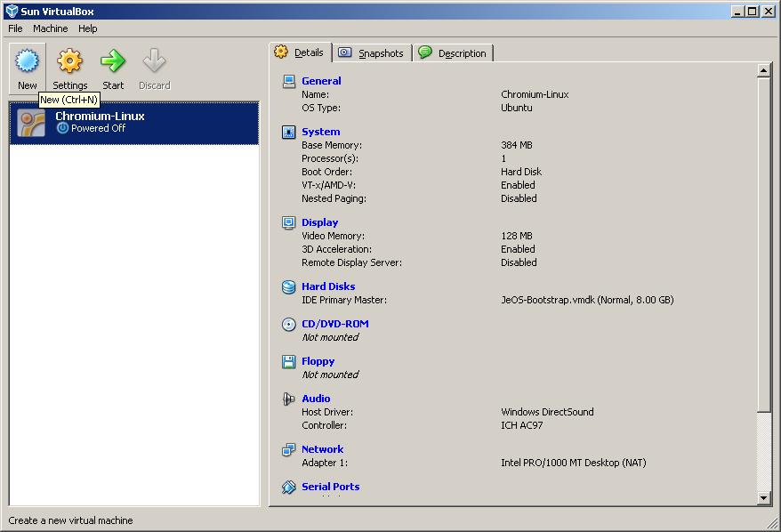Click the Snapshots tab camera icon

(345, 52)
